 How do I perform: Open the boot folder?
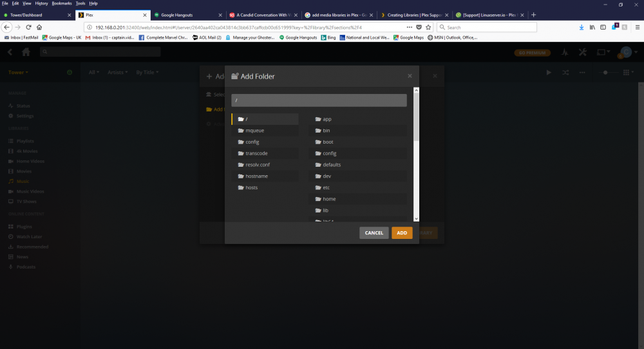(x=357, y=142)
